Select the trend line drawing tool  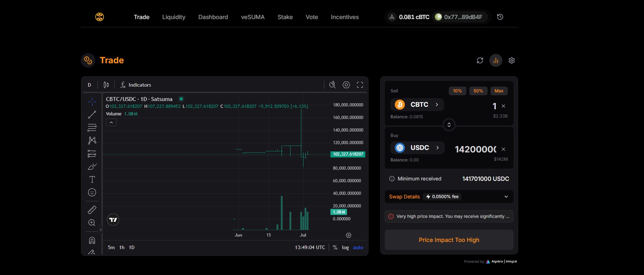point(92,115)
